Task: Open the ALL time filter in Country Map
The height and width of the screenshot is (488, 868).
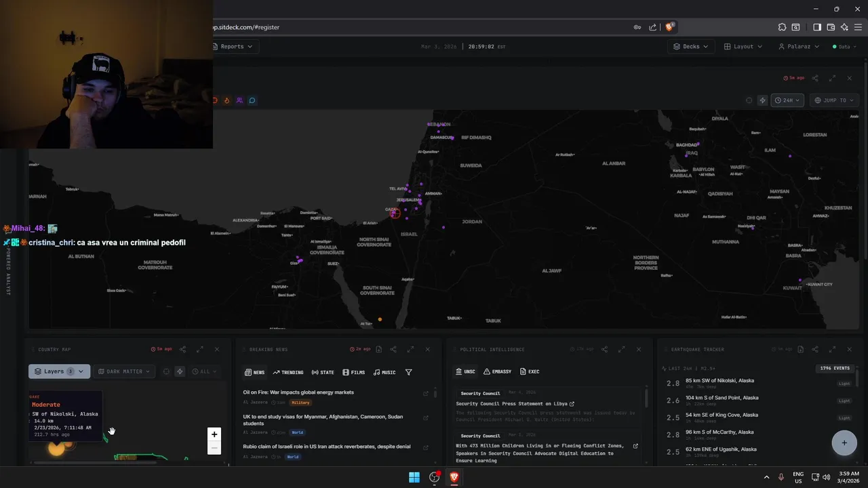Action: 204,371
